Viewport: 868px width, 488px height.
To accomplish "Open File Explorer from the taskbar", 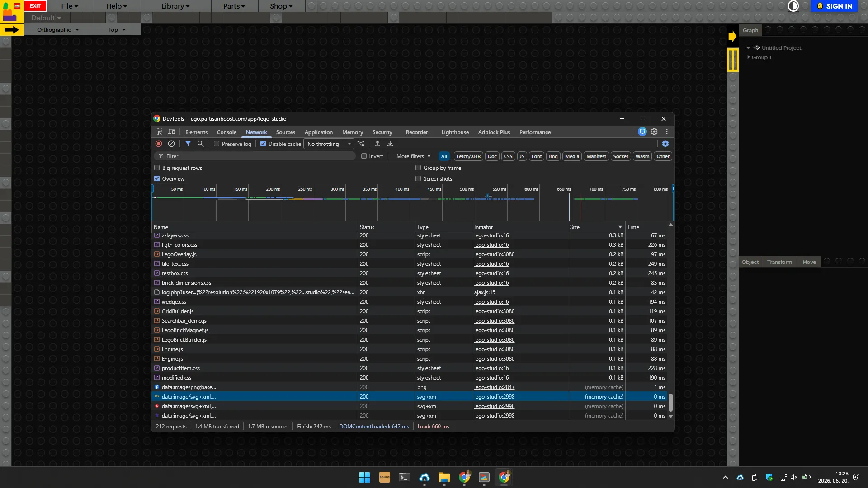I will 444,477.
